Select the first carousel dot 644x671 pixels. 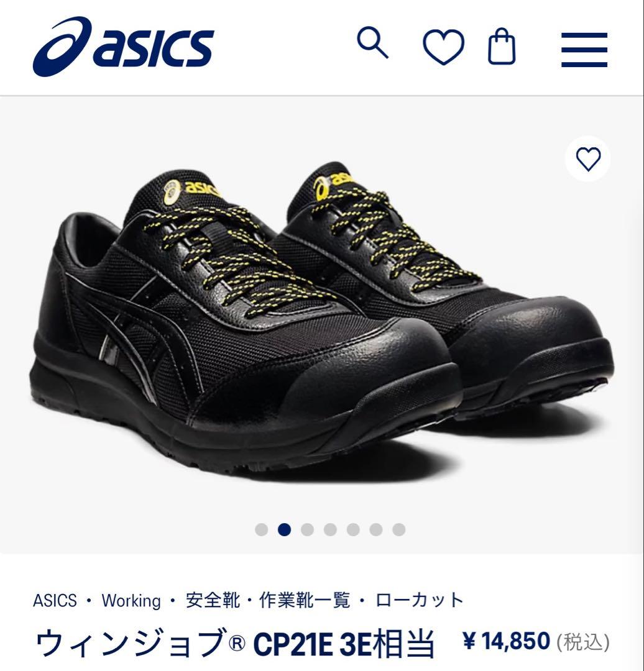[x=261, y=529]
